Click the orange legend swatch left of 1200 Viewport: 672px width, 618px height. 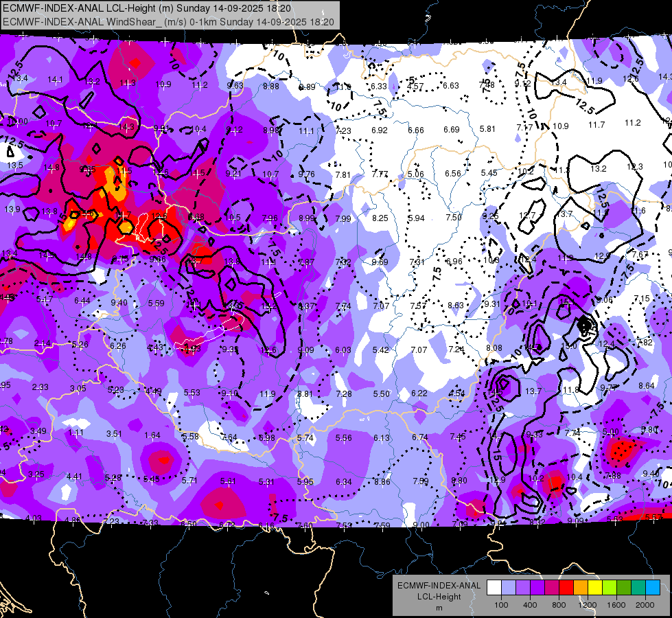(581, 588)
